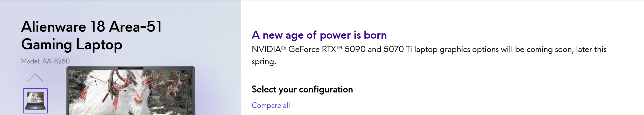Screen dimensions: 644x115
Task: Select the highlighted laptop thumbnail
Action: tap(35, 101)
